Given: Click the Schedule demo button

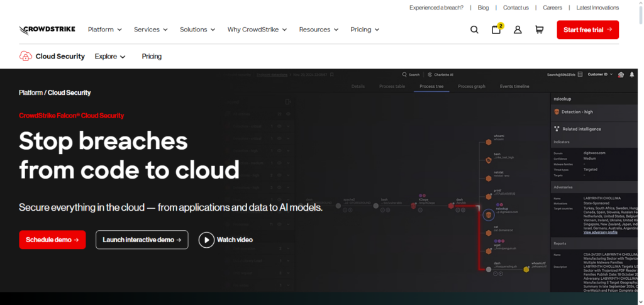Looking at the screenshot, I should point(52,240).
